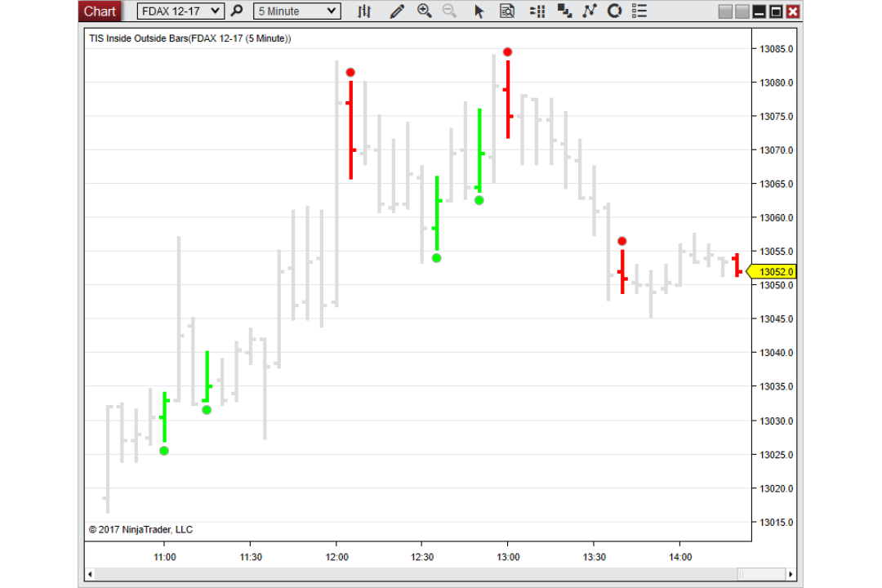Click the 13:30 time axis label
882x588 pixels.
594,557
